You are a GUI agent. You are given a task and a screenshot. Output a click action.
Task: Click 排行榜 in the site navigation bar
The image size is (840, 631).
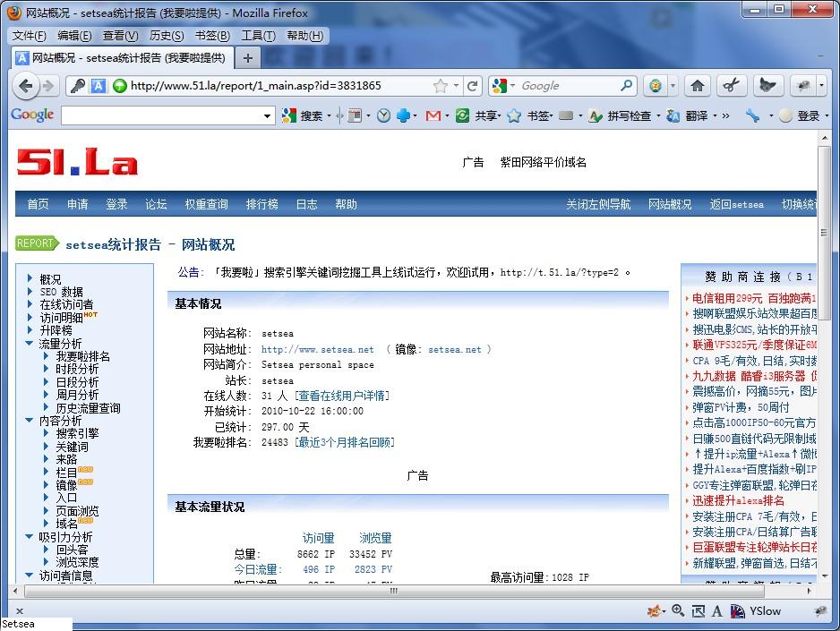pyautogui.click(x=262, y=204)
